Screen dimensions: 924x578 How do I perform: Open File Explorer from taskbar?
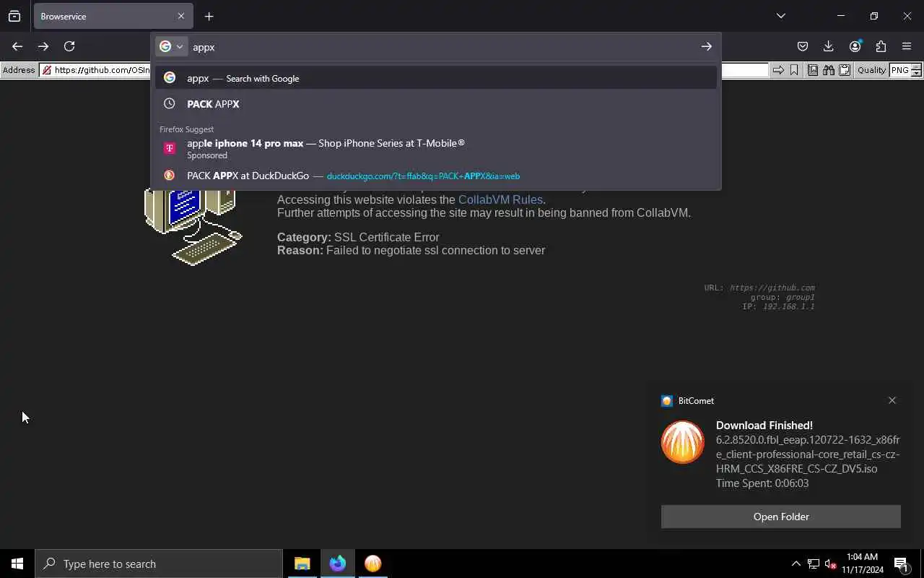[302, 564]
